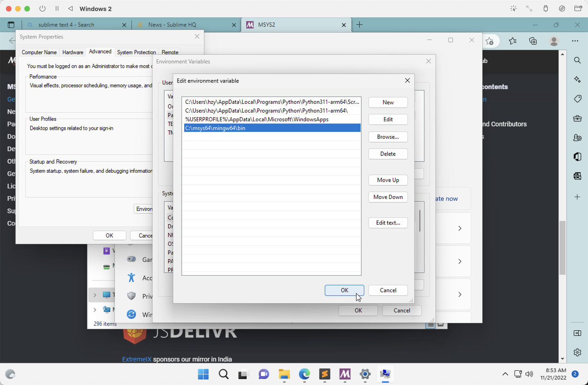Expand a folder chevron in the file list
The image size is (588, 385).
coord(95,295)
